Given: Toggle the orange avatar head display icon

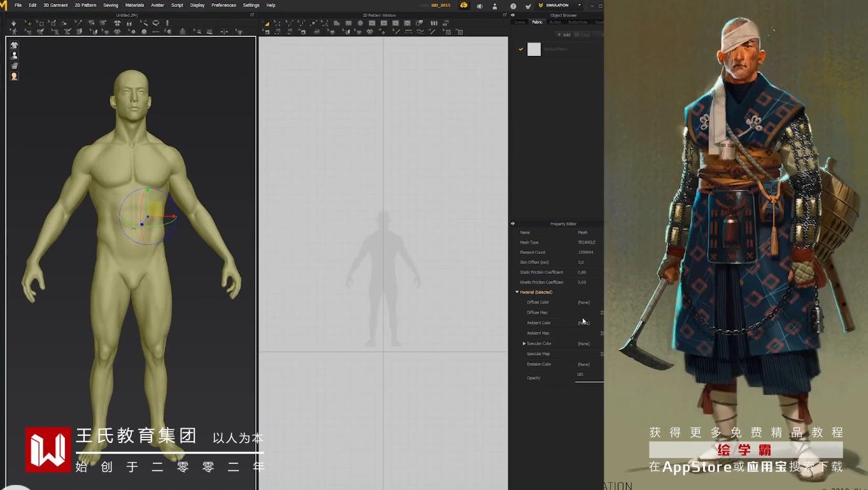Looking at the screenshot, I should point(14,76).
